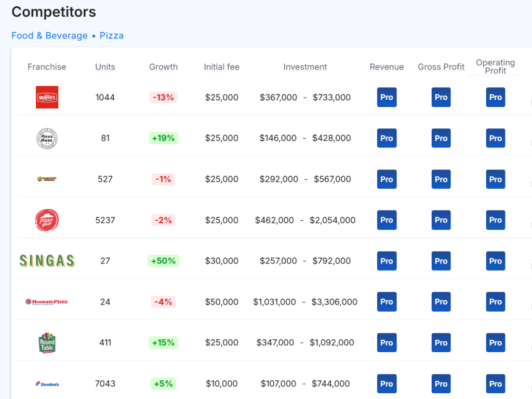This screenshot has width=532, height=399.
Task: Unlock Operating Profit Pro badge in 5237 units row
Action: (x=495, y=220)
